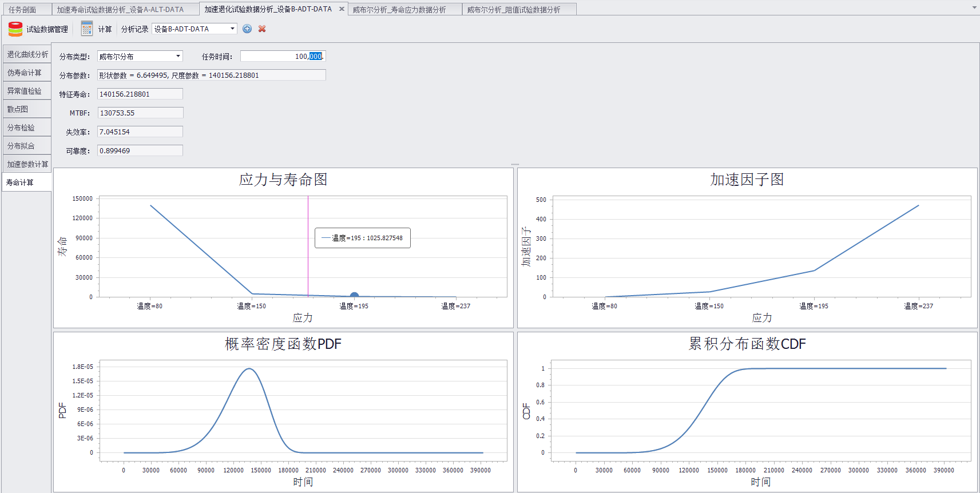
Task: Click the blue add analysis record icon
Action: pyautogui.click(x=247, y=29)
